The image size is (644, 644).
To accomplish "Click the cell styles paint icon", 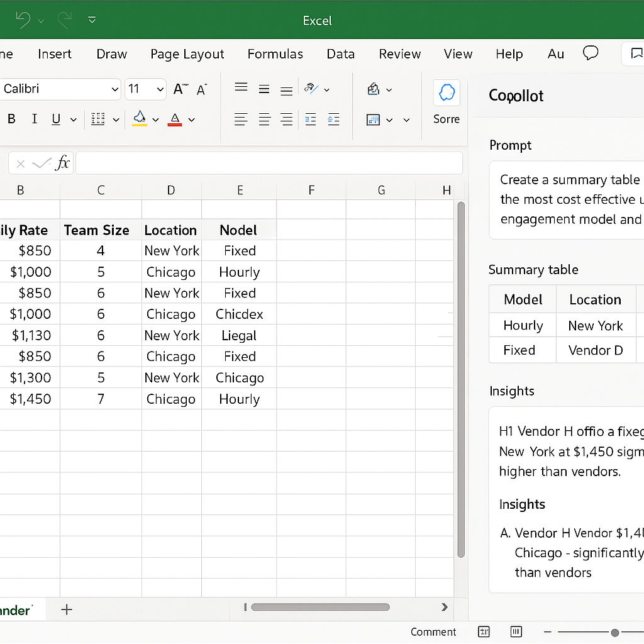I will click(x=374, y=89).
